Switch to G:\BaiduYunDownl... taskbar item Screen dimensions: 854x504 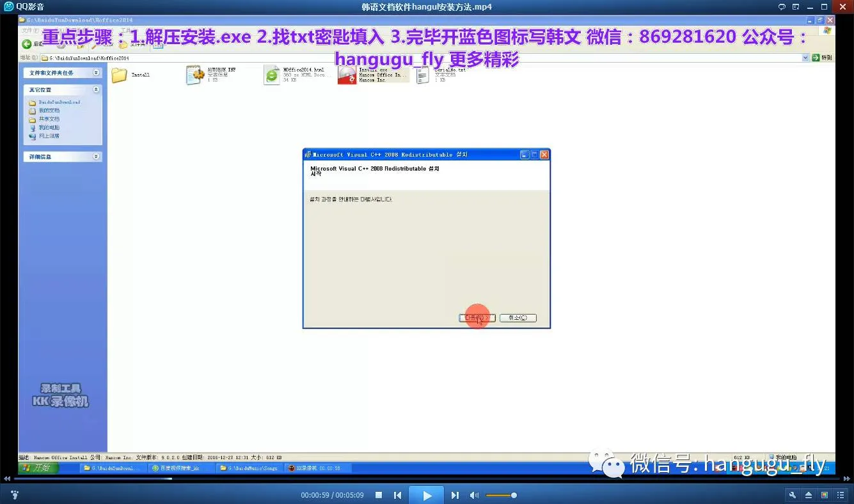point(114,468)
